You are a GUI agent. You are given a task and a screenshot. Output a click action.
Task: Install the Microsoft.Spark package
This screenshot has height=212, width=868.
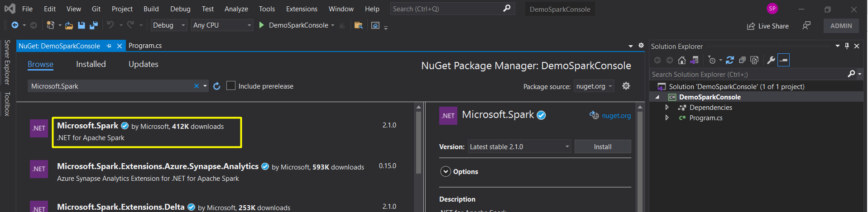[x=603, y=146]
